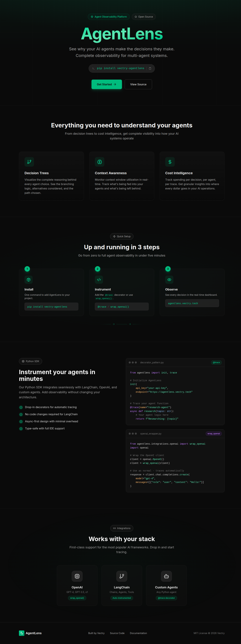241x644 pixels.
Task: Open the Source Code footer link
Action: [x=117, y=633]
